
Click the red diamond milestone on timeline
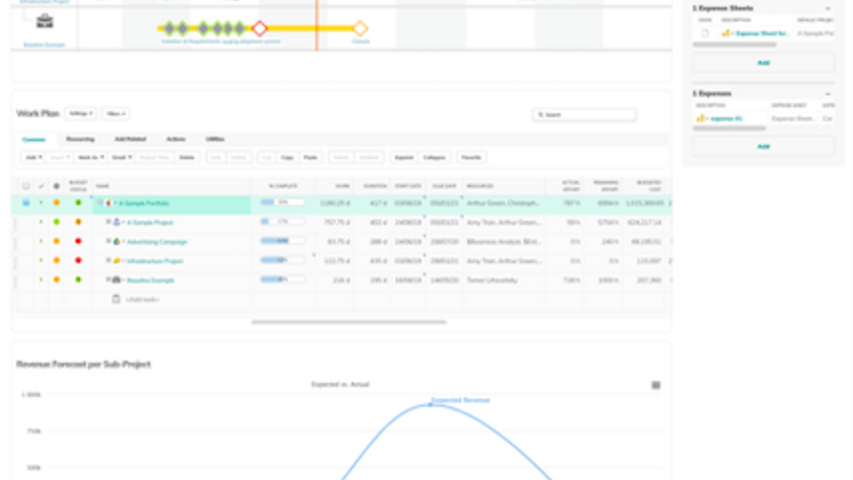(x=260, y=28)
